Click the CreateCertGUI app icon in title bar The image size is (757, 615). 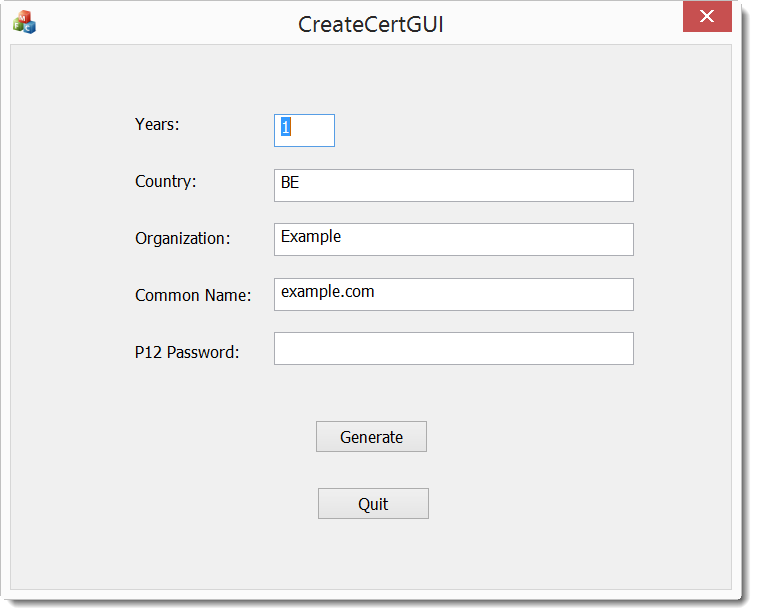(x=25, y=22)
